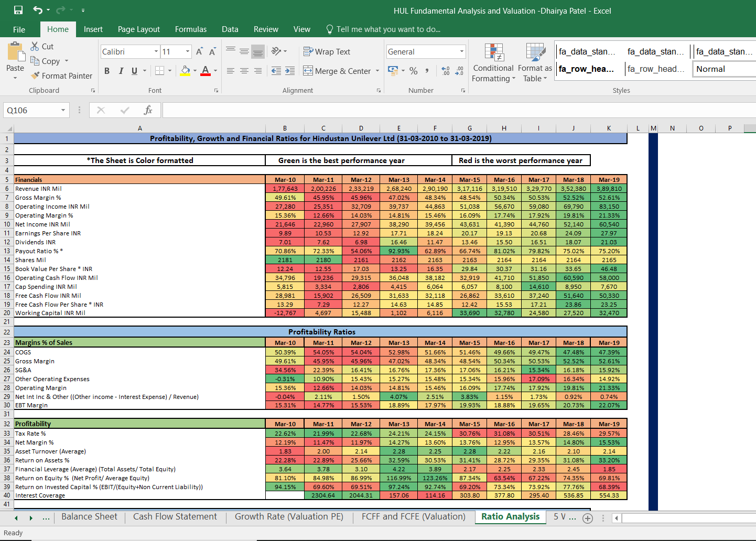
Task: Toggle Italic formatting
Action: [121, 71]
